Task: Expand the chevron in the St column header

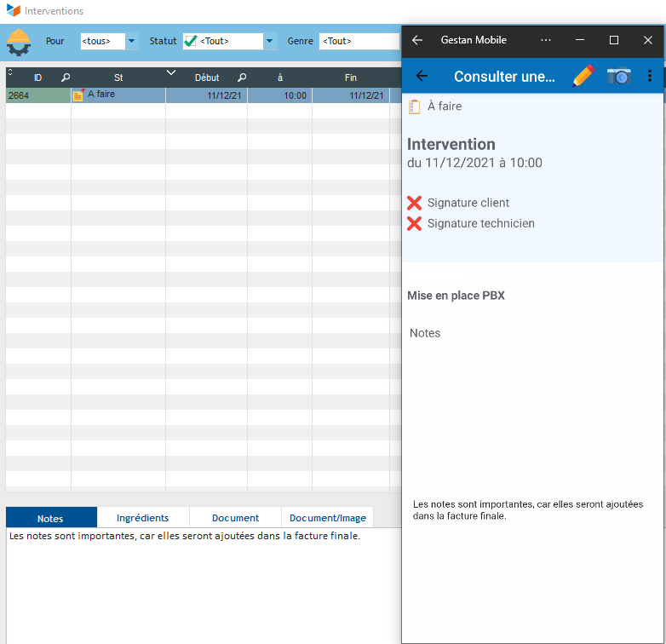Action: coord(171,73)
